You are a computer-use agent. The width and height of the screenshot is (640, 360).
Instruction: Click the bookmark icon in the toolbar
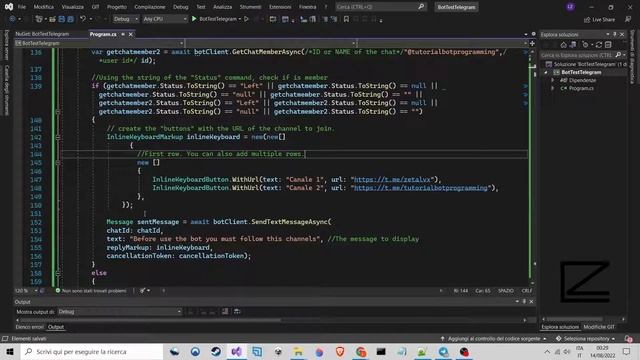point(346,19)
